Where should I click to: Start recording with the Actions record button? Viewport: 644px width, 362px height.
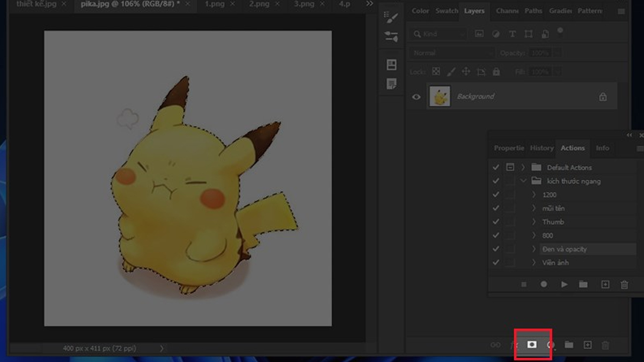[544, 285]
